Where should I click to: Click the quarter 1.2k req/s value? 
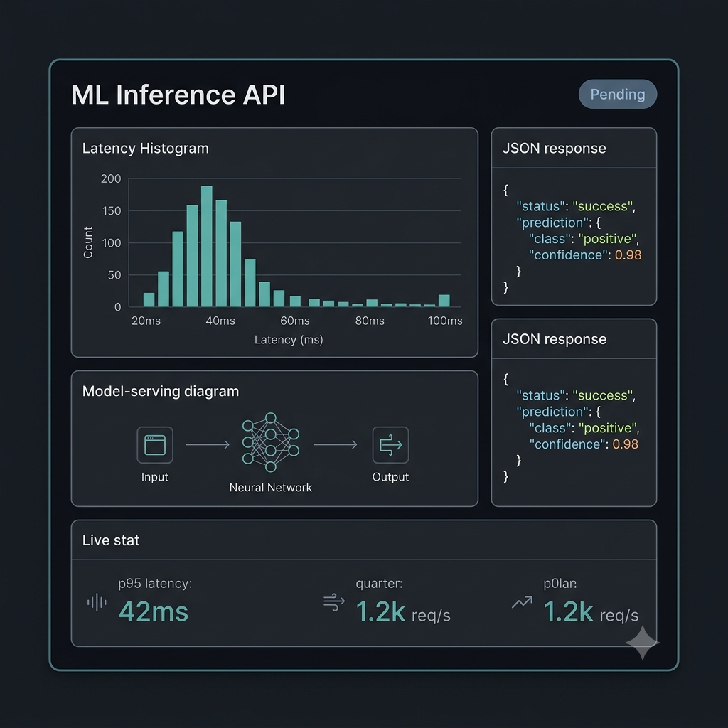point(403,611)
